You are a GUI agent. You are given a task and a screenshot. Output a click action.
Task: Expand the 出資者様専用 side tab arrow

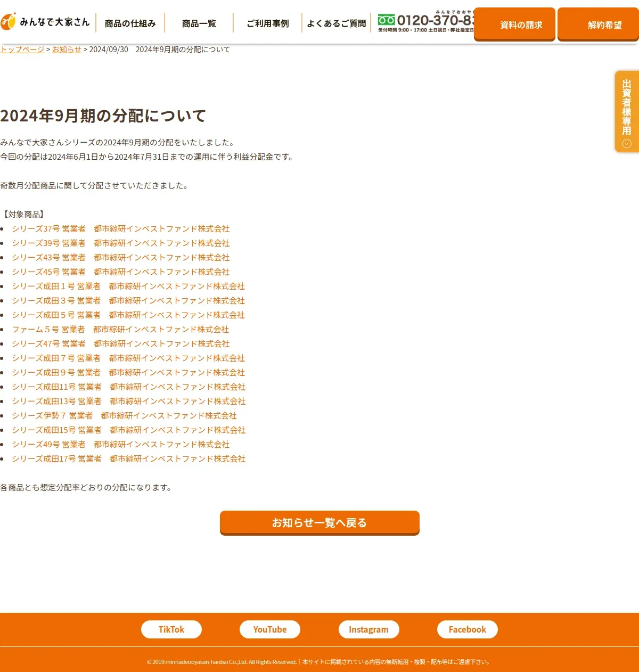(x=627, y=144)
